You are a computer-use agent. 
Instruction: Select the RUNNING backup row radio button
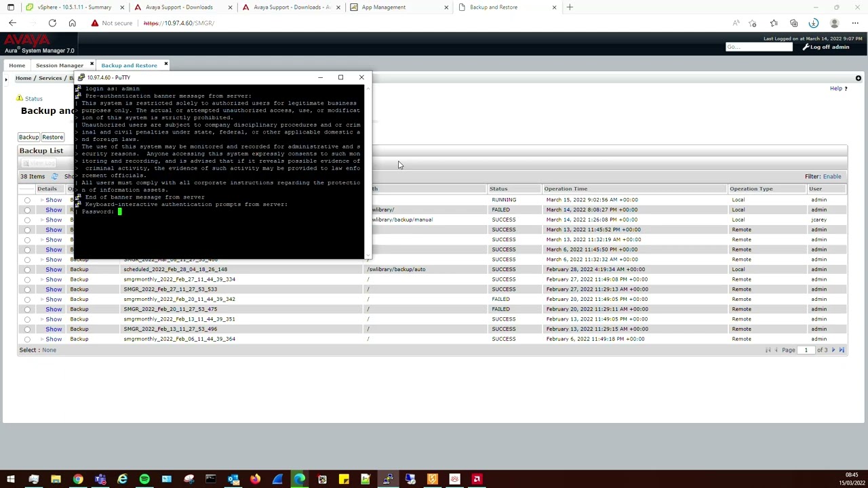tap(27, 200)
